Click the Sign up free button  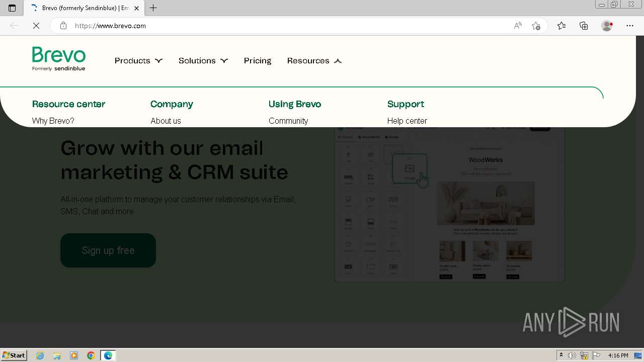tap(108, 250)
